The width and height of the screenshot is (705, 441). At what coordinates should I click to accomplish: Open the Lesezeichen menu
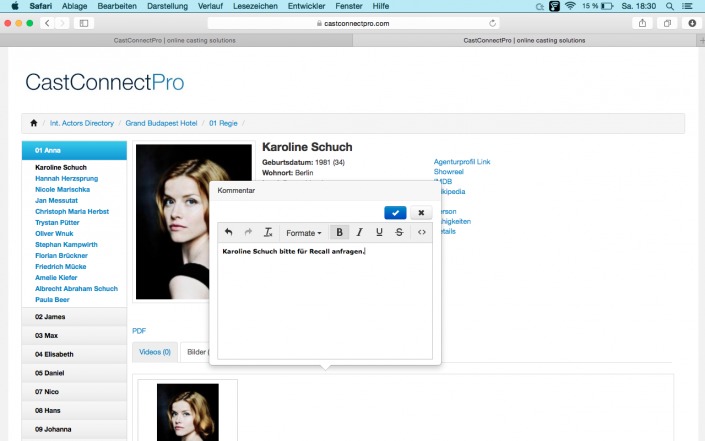click(x=255, y=6)
